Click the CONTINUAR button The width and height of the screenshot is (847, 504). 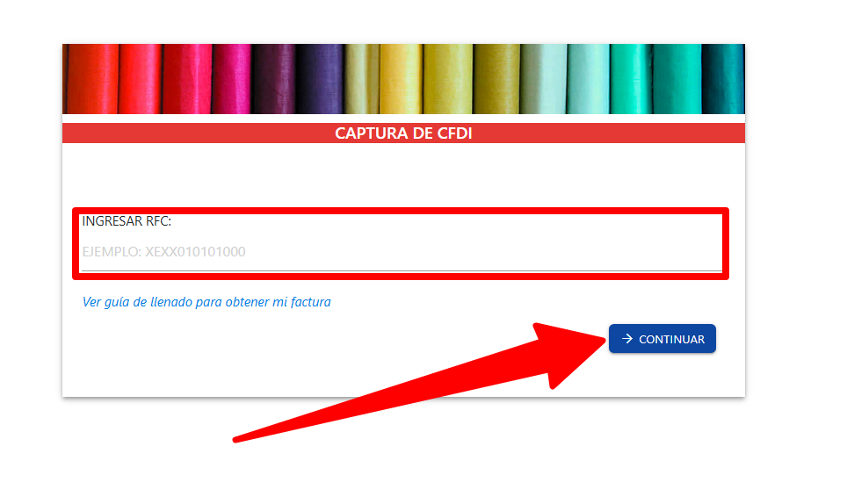[662, 339]
